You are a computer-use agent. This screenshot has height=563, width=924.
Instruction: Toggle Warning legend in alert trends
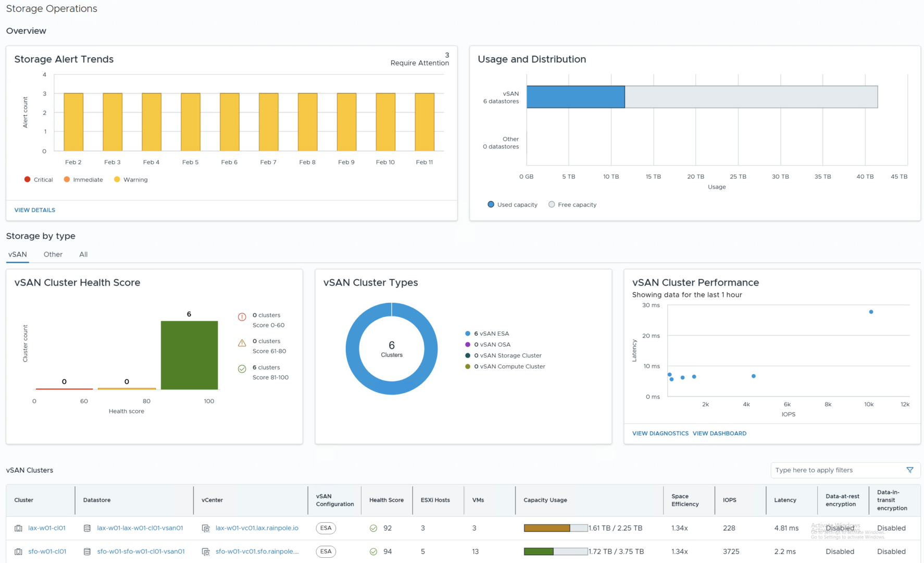(x=131, y=179)
